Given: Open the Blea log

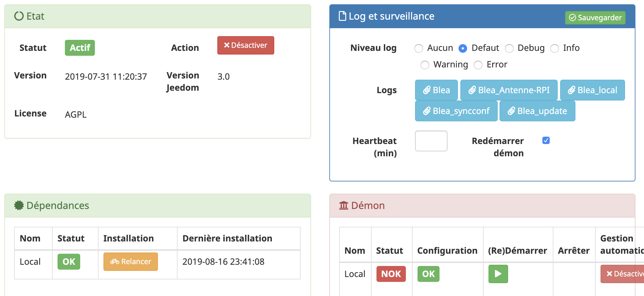Looking at the screenshot, I should click(436, 90).
